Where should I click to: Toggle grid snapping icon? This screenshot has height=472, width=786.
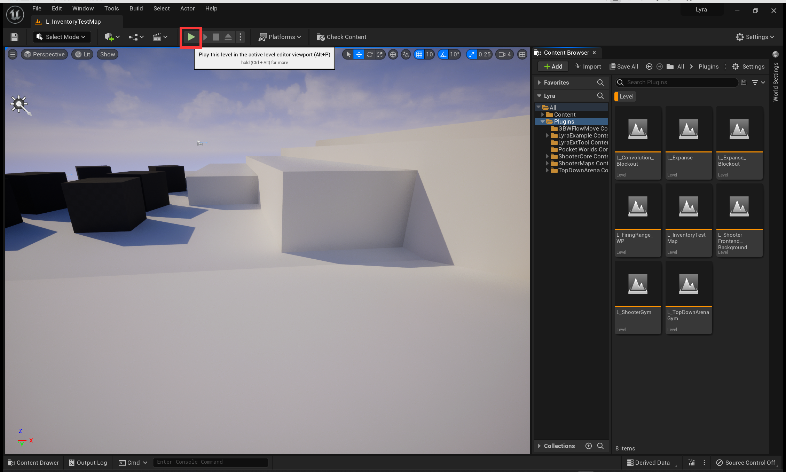[x=419, y=54]
